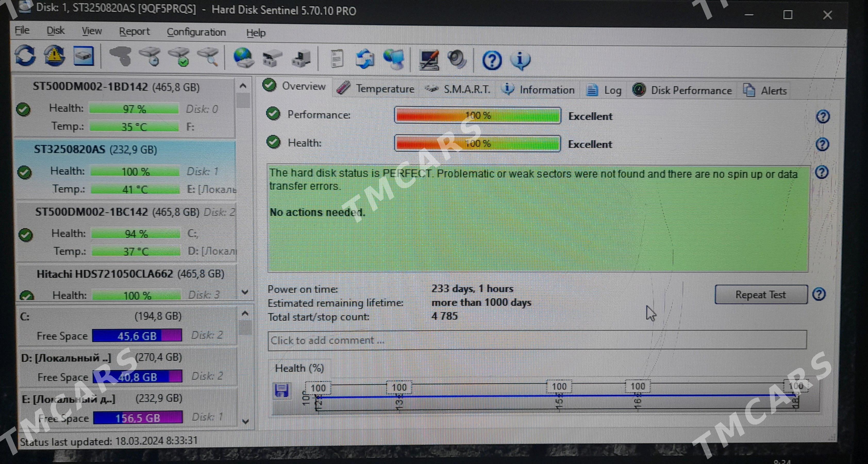
Task: Click disk list scrollbar down arrow
Action: coord(245,292)
